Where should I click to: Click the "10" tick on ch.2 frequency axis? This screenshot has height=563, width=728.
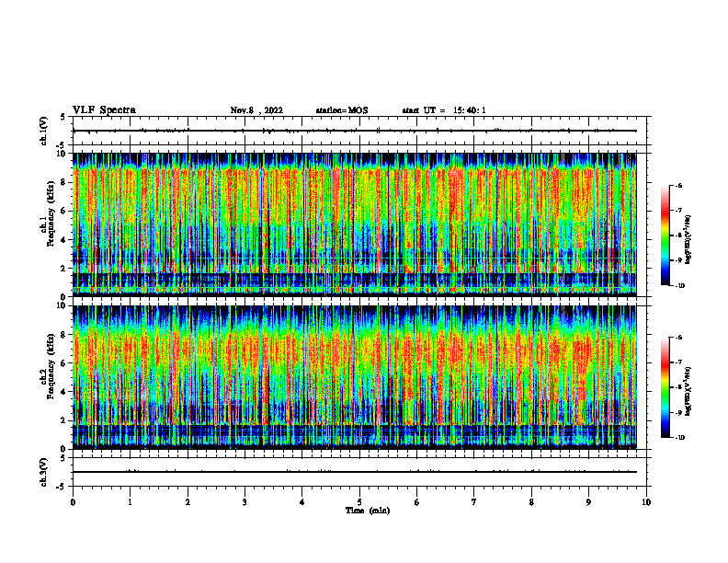click(x=63, y=305)
